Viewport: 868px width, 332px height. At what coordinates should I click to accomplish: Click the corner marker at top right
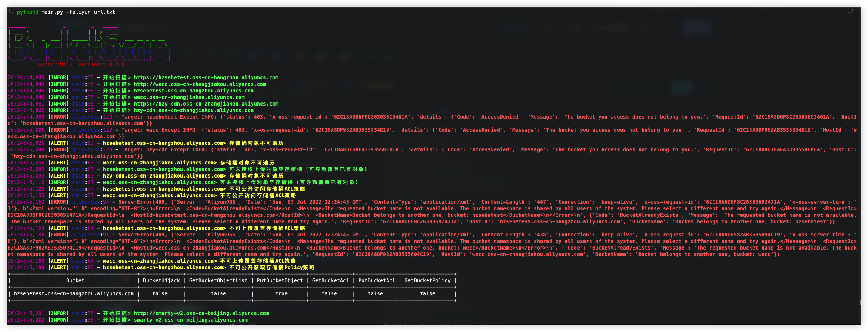click(x=850, y=11)
